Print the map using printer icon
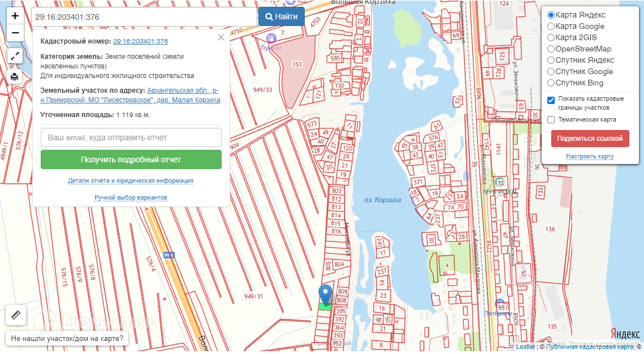The width and height of the screenshot is (644, 354). coord(15,76)
